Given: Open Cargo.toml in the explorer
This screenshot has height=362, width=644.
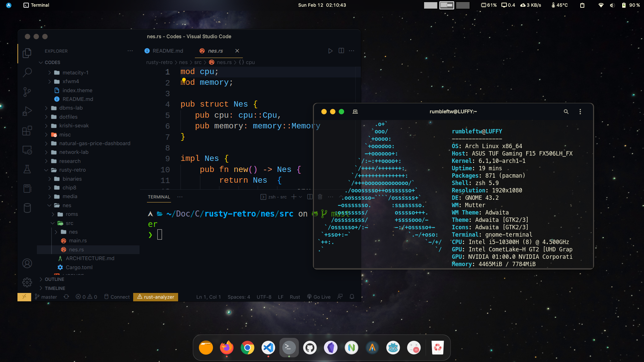Looking at the screenshot, I should click(79, 267).
